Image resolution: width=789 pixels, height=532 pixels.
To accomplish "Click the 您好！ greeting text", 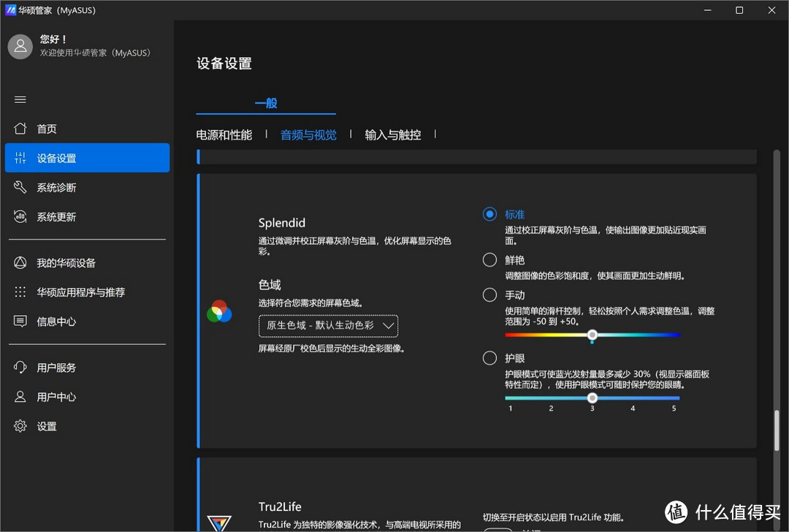I will pyautogui.click(x=53, y=39).
